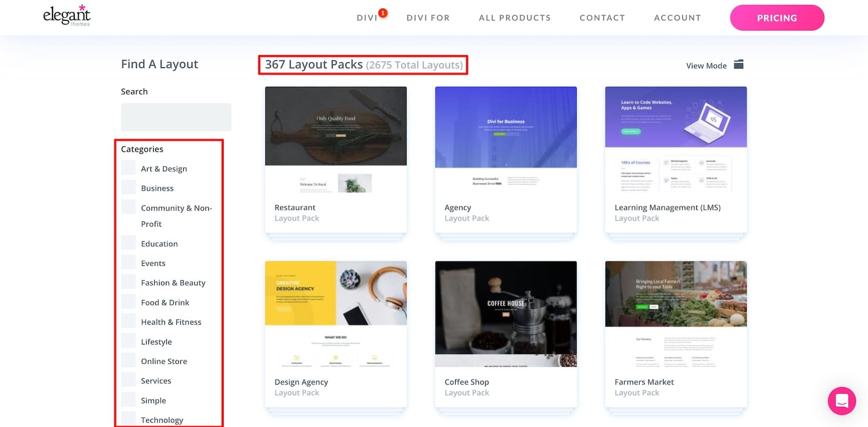868x427 pixels.
Task: Click the Categories heading
Action: (x=142, y=149)
